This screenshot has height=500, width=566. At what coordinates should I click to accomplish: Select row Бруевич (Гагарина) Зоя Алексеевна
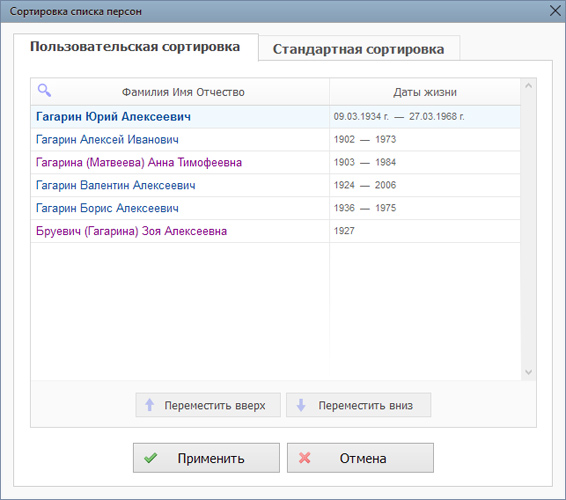275,231
